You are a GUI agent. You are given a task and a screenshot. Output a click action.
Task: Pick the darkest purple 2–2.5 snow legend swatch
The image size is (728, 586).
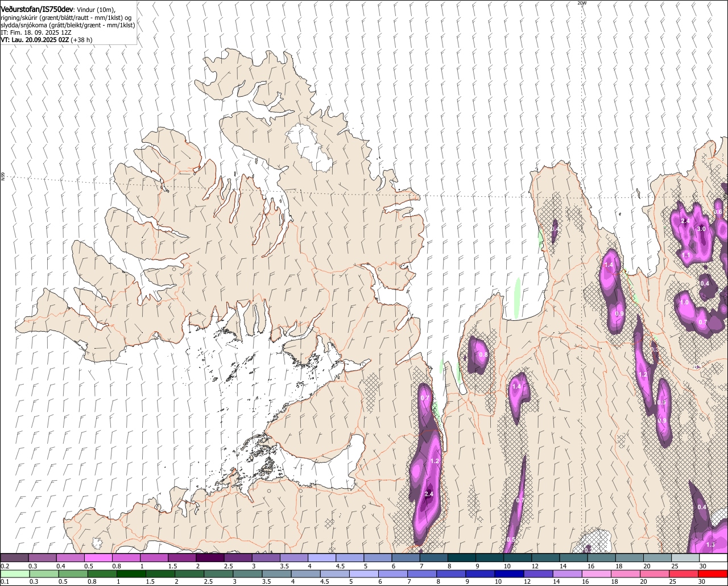(x=210, y=558)
